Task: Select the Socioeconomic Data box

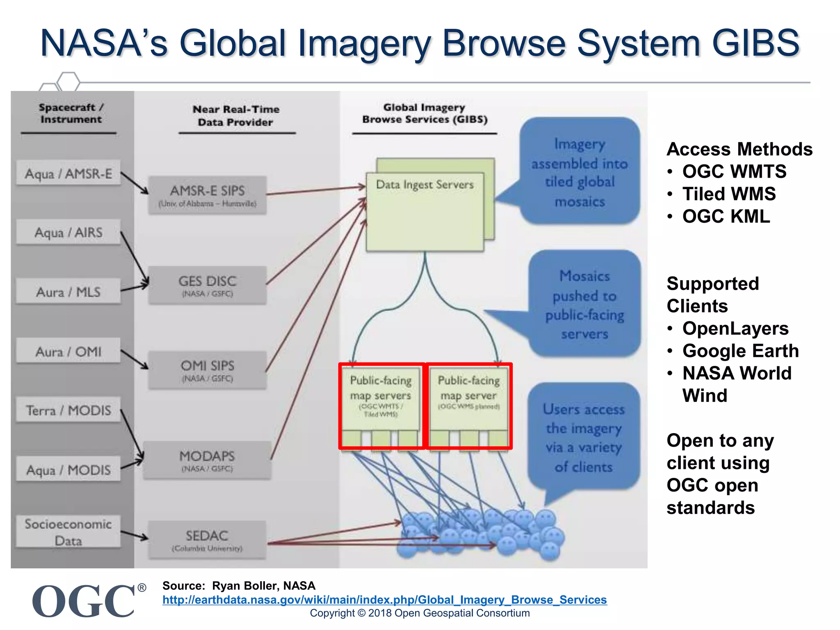Action: click(68, 532)
